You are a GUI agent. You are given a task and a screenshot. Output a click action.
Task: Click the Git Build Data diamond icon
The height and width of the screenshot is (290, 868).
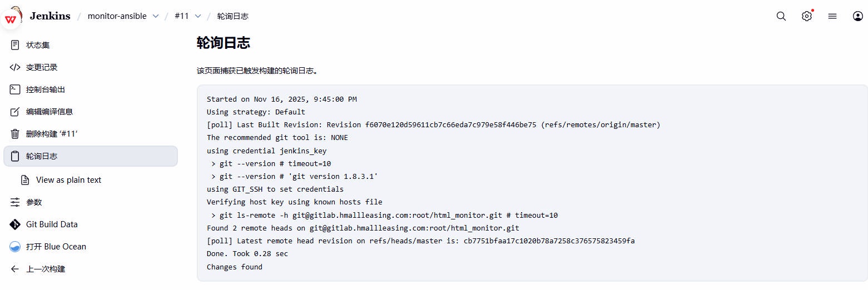tap(15, 224)
